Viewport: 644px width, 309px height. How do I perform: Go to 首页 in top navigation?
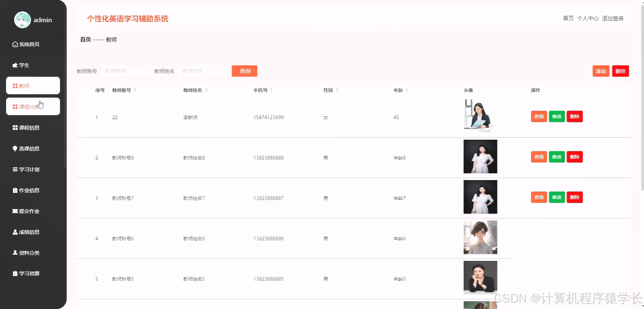[x=568, y=18]
